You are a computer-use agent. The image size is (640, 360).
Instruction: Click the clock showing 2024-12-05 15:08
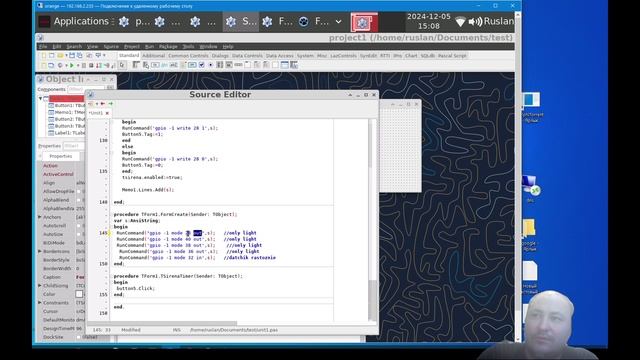[429, 21]
